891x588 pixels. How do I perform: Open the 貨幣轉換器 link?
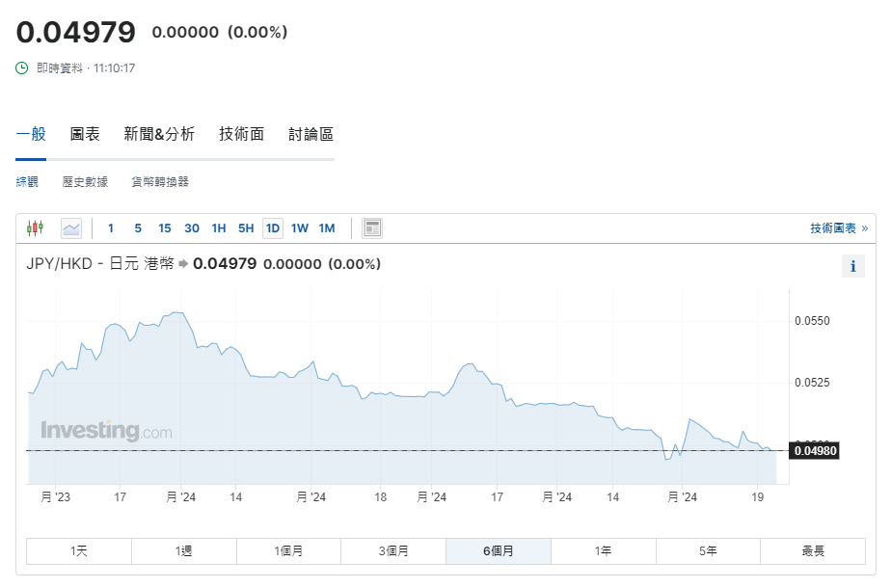[x=160, y=181]
